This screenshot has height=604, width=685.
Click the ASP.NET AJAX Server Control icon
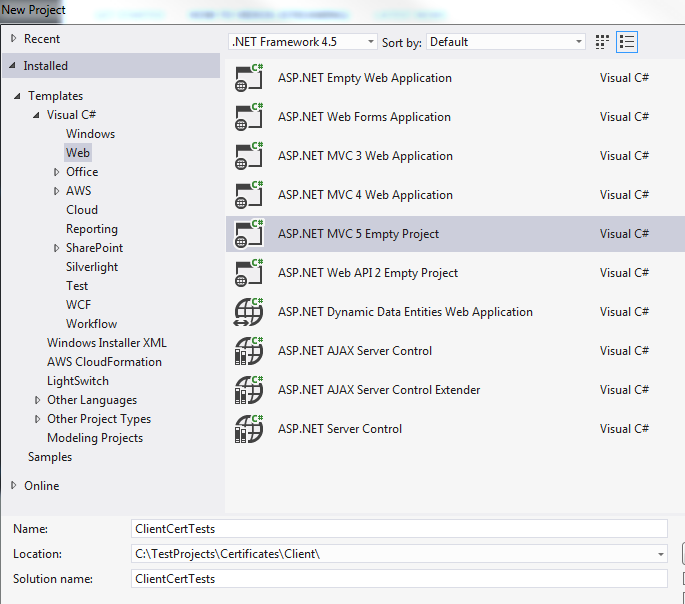[249, 351]
